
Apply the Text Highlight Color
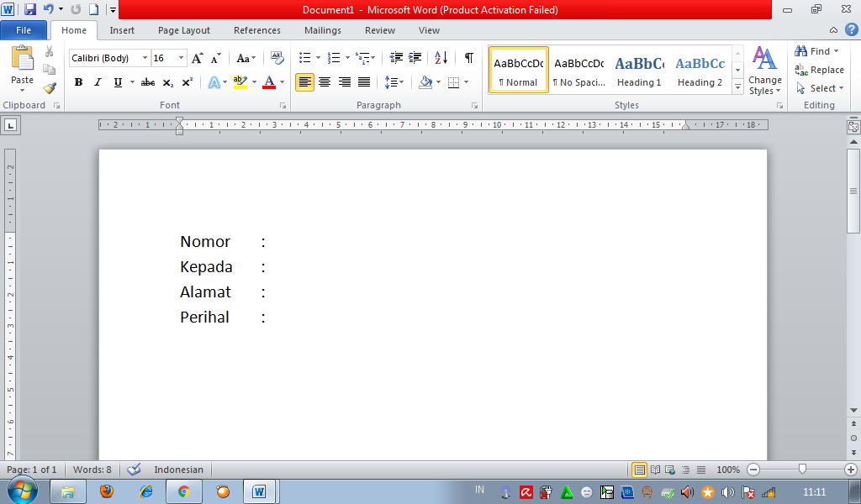pos(242,82)
